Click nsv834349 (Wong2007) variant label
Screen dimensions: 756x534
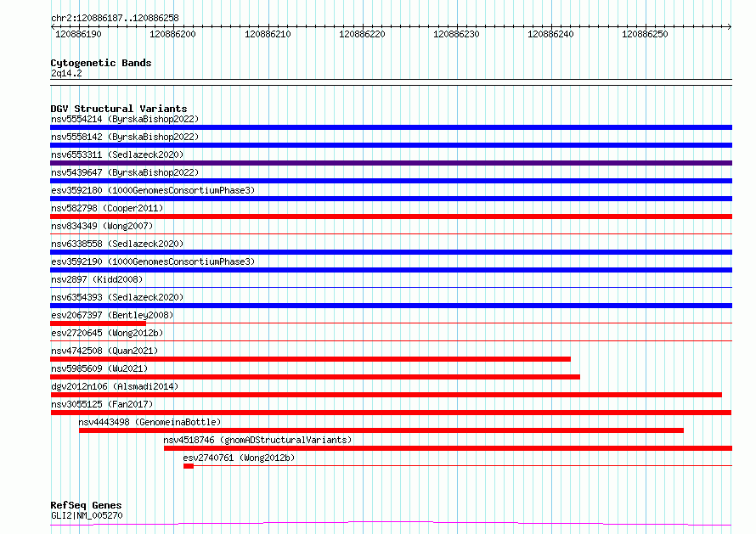tap(102, 226)
